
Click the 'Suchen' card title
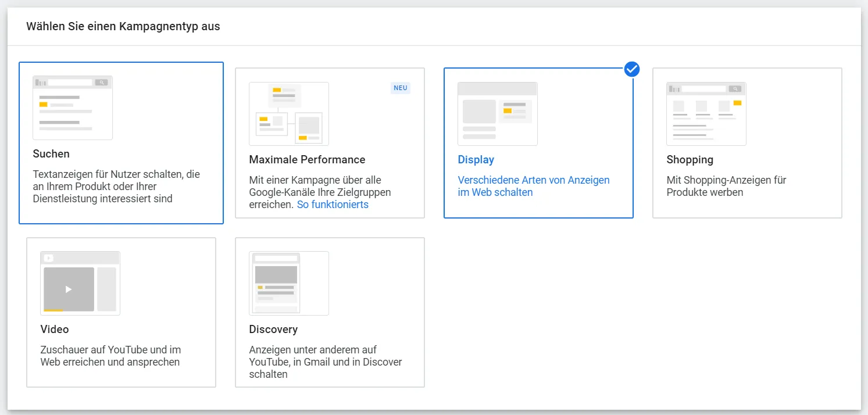(51, 154)
